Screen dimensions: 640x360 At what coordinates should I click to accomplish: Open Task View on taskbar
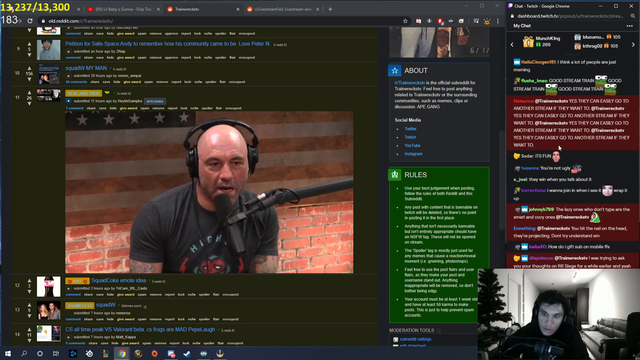pos(56,353)
